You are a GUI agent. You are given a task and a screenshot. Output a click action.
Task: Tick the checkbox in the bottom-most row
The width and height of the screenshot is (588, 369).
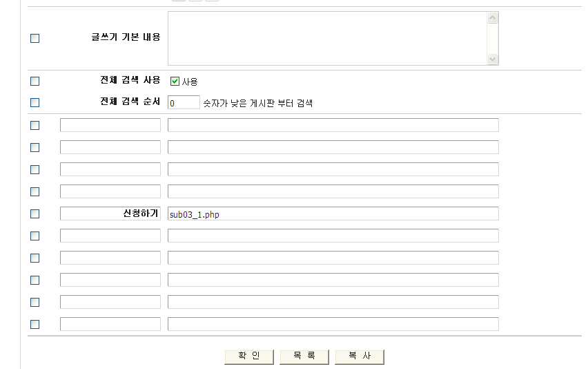click(35, 324)
